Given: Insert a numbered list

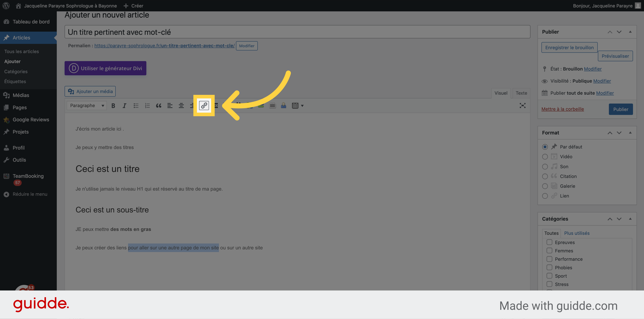Looking at the screenshot, I should tap(147, 106).
